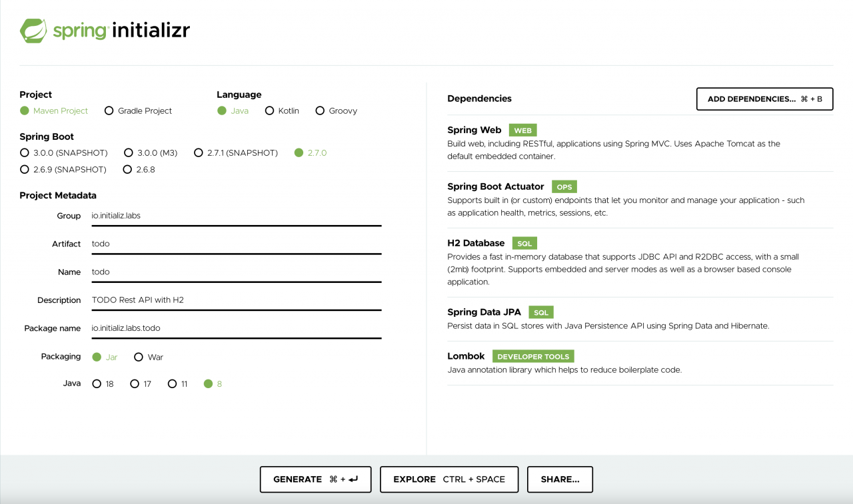Screen dimensions: 853x504
Task: Click the OPS badge on Spring Boot Actuator
Action: click(x=564, y=186)
